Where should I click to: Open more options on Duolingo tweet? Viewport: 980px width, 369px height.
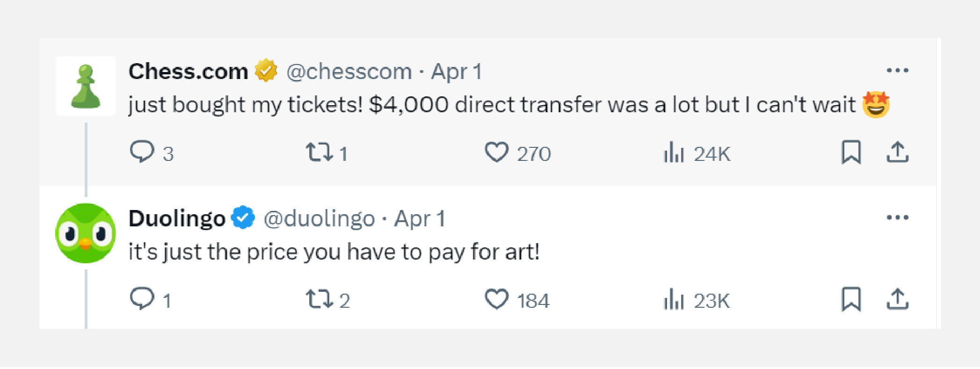(x=897, y=217)
